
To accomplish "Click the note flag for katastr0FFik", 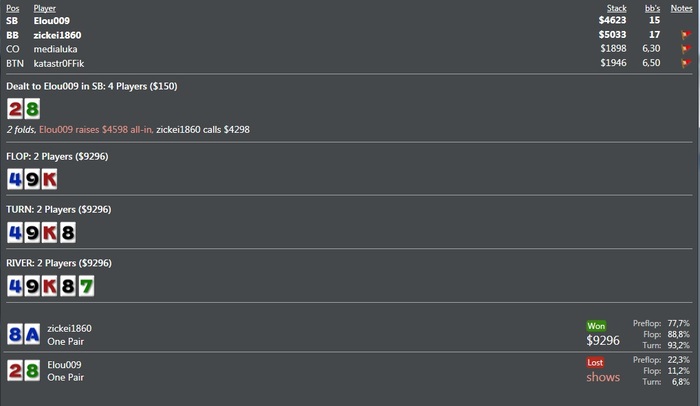I will 685,63.
